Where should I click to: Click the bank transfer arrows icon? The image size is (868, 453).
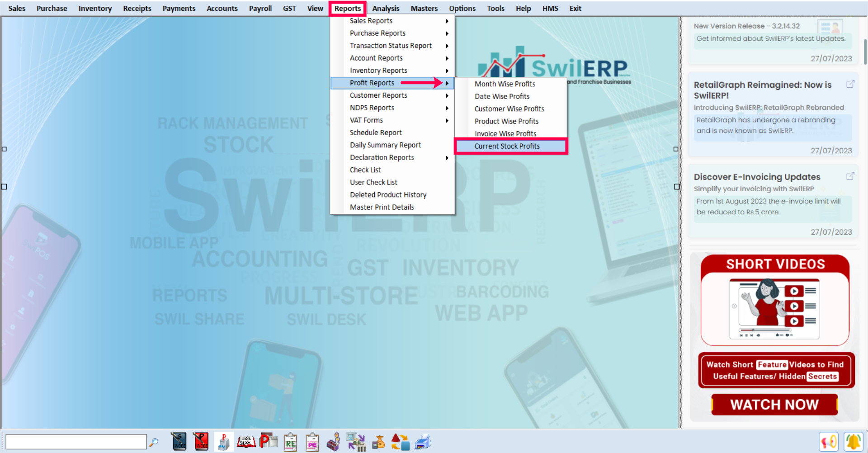(356, 442)
